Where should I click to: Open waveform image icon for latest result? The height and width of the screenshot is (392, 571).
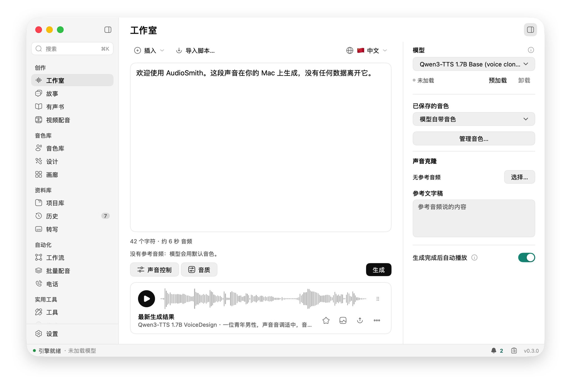pos(343,320)
